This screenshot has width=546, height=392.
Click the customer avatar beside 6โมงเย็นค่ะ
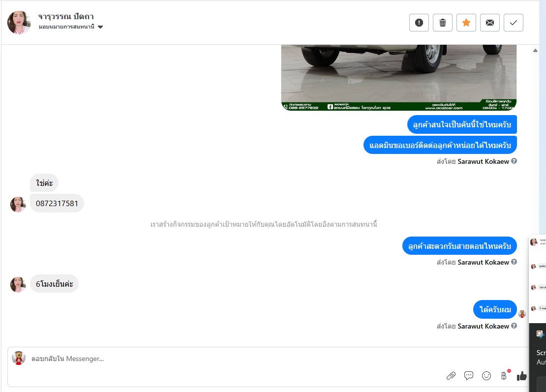18,284
